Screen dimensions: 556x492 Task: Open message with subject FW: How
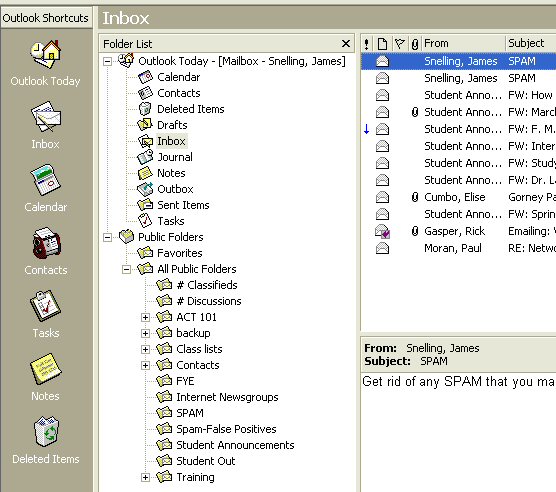(458, 95)
